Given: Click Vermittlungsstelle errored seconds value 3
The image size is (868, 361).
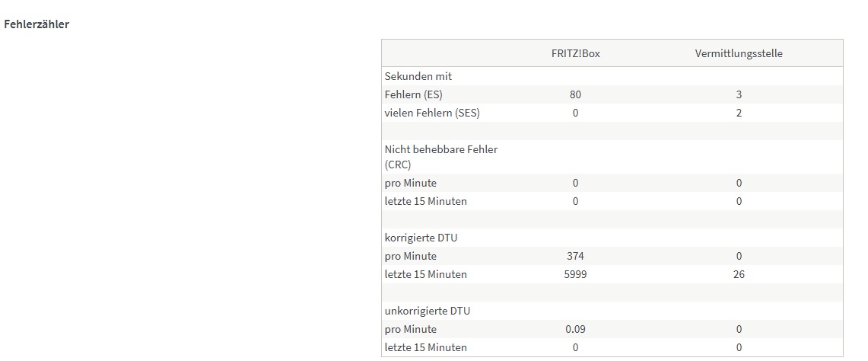Looking at the screenshot, I should 739,94.
